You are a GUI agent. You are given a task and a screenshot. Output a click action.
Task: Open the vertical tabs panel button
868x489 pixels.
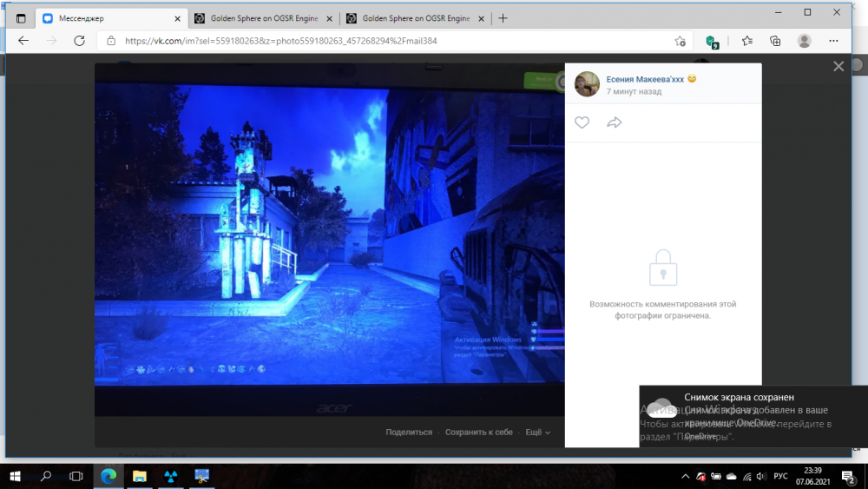click(x=20, y=18)
